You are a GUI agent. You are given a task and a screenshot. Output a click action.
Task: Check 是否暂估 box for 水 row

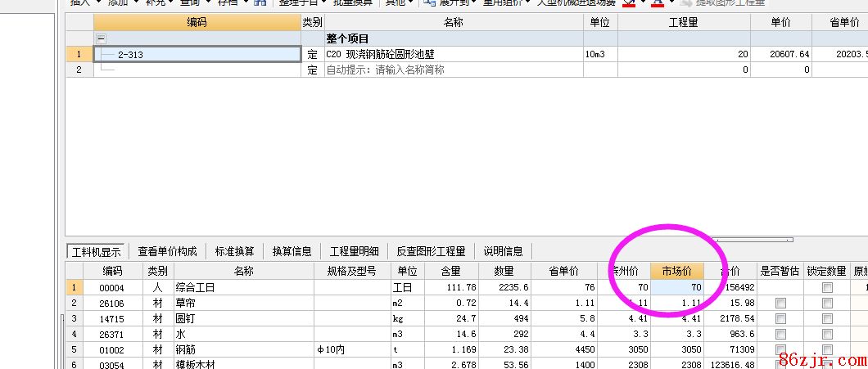(x=780, y=335)
